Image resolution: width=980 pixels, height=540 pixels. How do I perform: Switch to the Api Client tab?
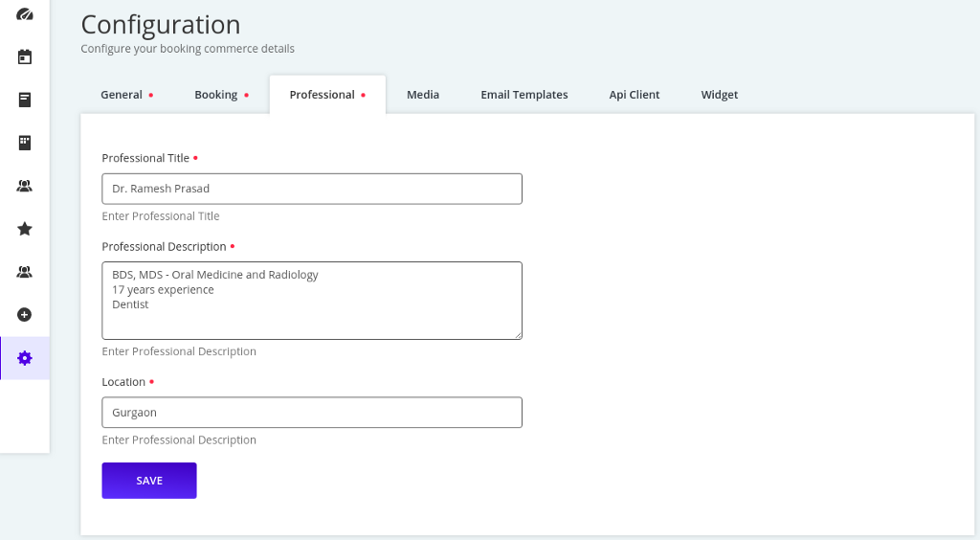(x=635, y=95)
